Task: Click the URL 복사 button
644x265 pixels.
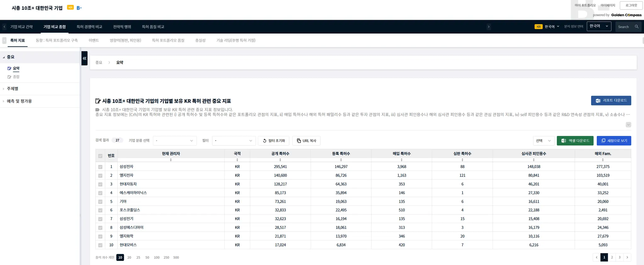Action: tap(306, 141)
